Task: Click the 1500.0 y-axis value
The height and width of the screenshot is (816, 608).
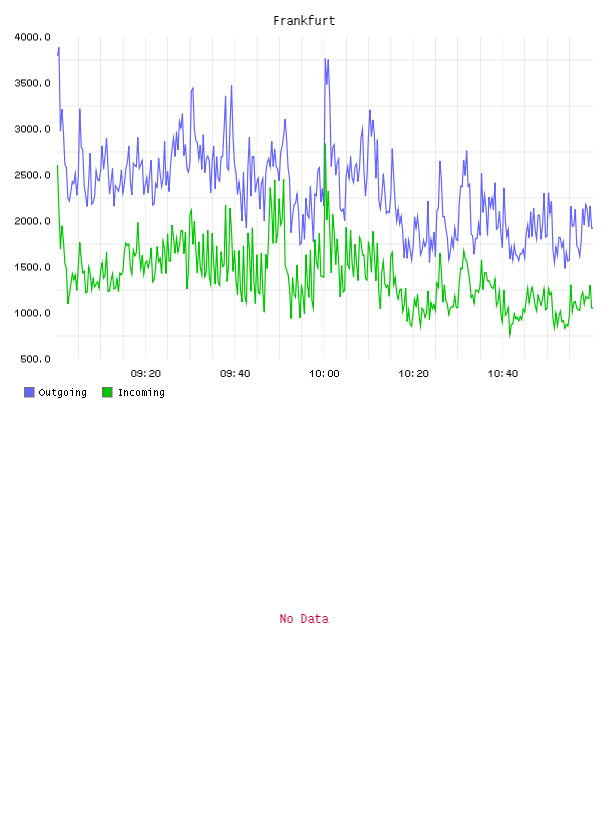Action: pos(32,267)
